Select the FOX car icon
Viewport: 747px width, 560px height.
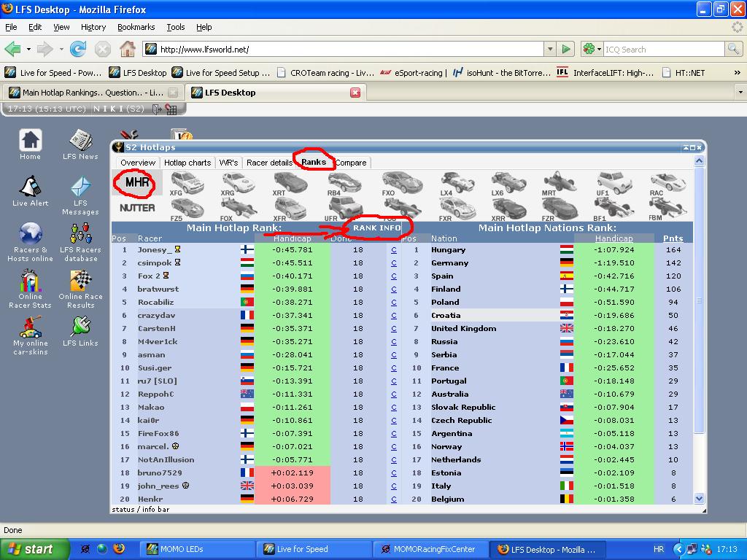coord(239,209)
